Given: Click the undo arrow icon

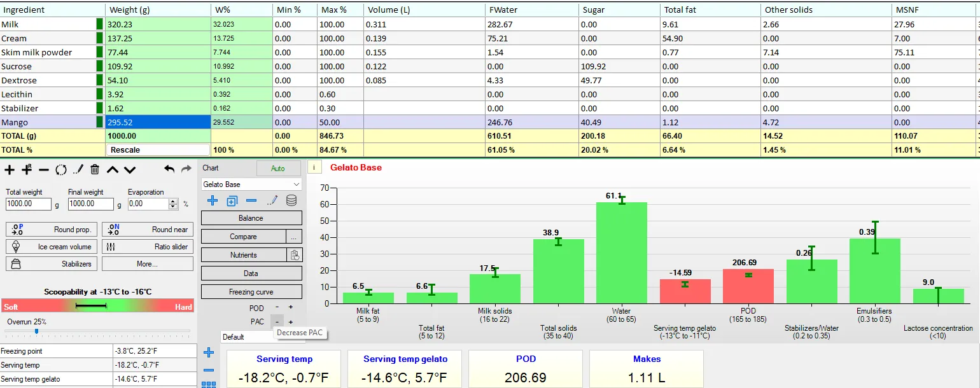Looking at the screenshot, I should (169, 169).
